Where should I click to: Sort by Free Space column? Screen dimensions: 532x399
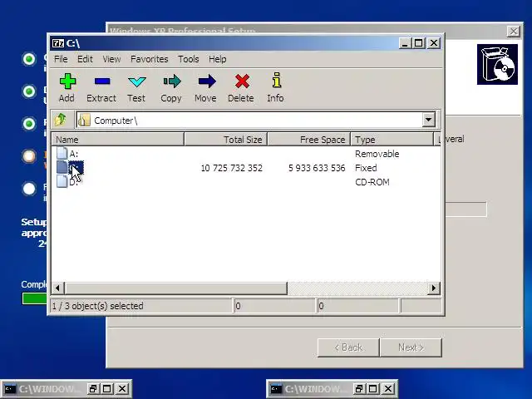[x=309, y=140]
